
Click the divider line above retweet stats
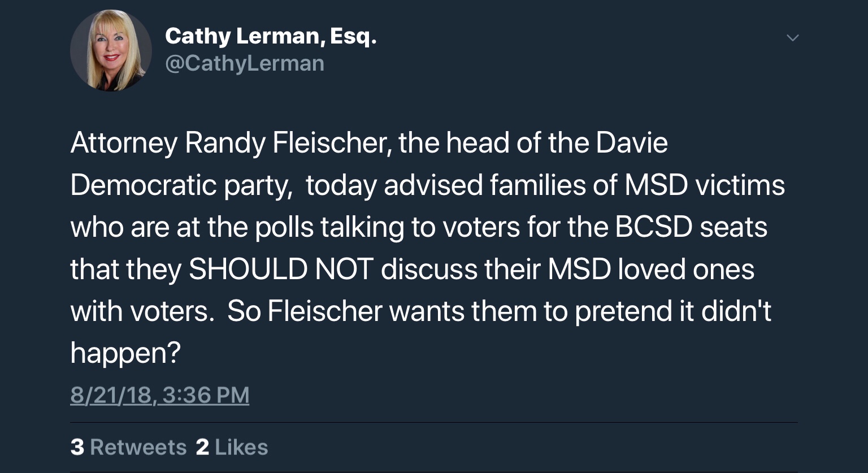coord(434,422)
